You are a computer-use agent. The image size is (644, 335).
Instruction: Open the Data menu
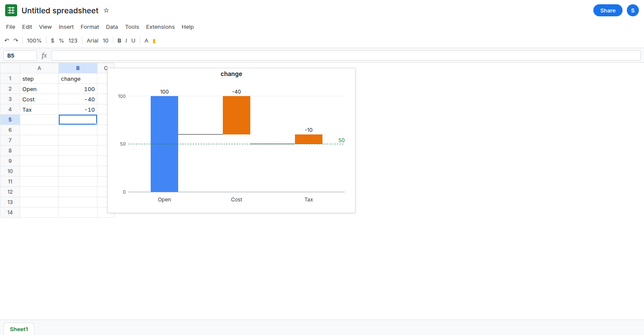(112, 27)
